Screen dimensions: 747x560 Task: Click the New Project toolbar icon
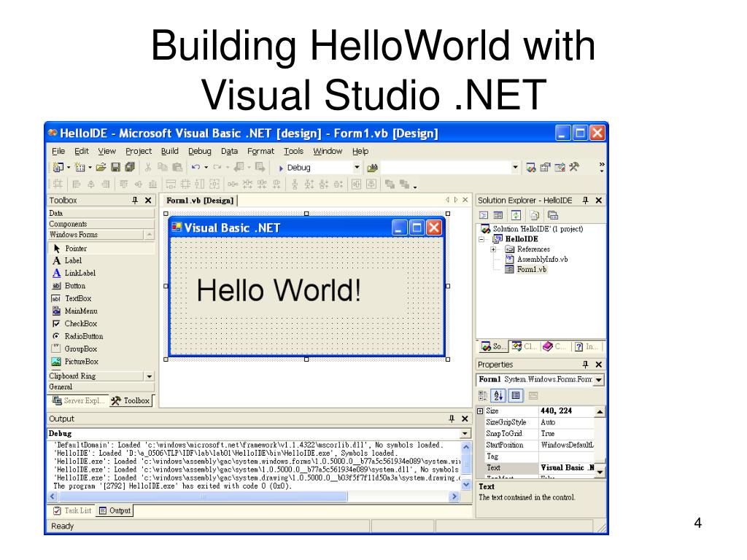[58, 167]
